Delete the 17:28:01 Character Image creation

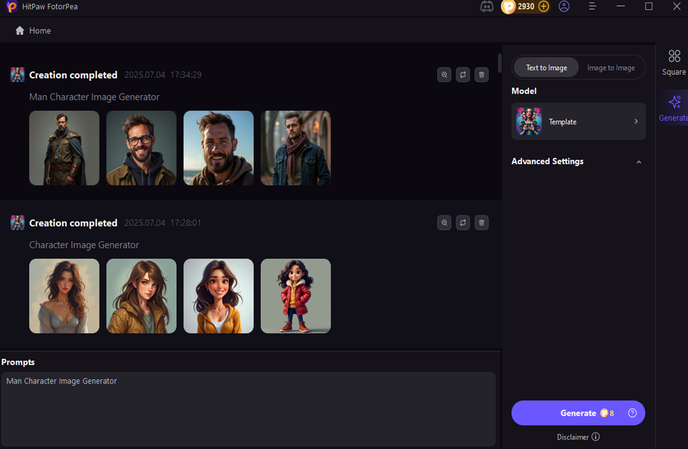coord(481,223)
